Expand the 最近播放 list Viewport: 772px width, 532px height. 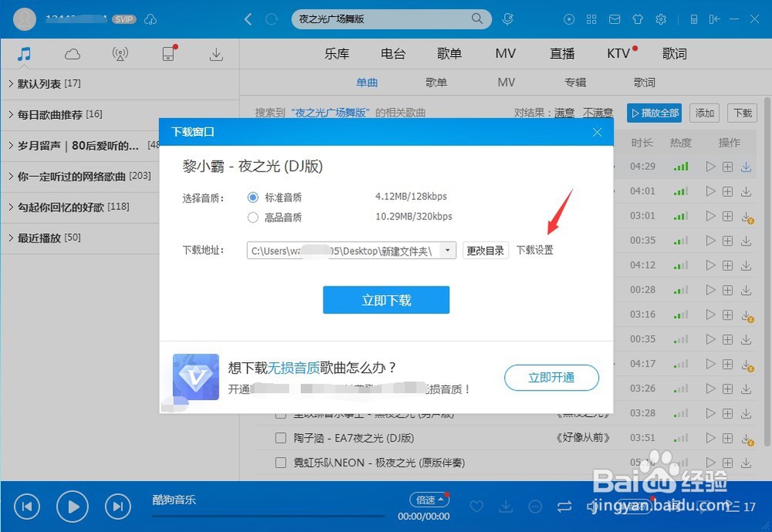[x=11, y=238]
